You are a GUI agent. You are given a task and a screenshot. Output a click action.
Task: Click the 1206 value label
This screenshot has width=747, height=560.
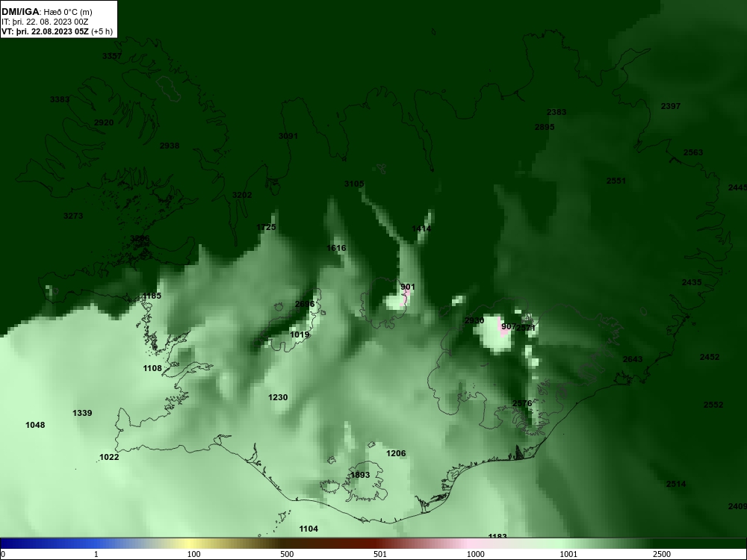tap(397, 454)
